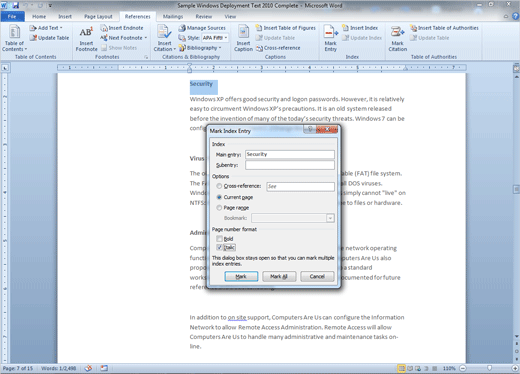Click the spelling and grammar check icon
520x374 pixels.
click(88, 368)
